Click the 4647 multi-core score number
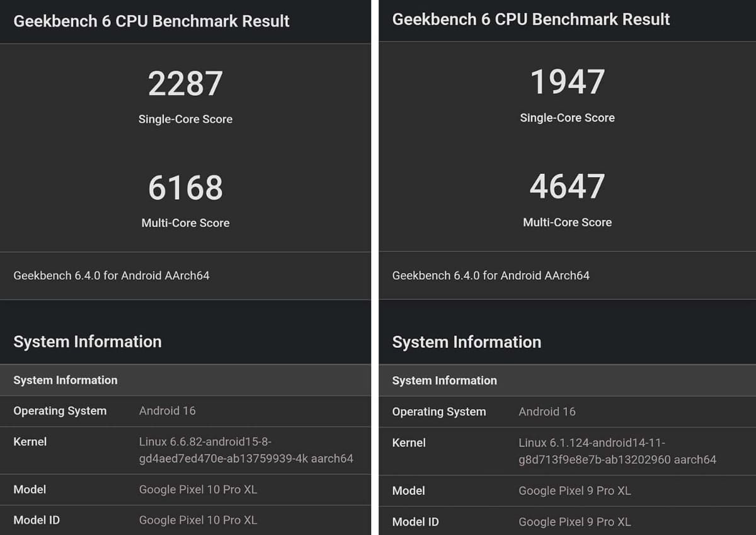The image size is (756, 535). [567, 187]
